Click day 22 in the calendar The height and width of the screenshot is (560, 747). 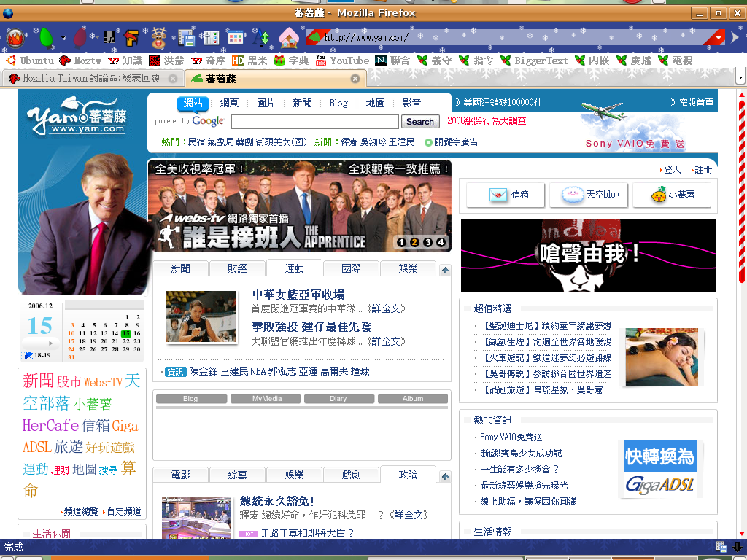pos(125,341)
